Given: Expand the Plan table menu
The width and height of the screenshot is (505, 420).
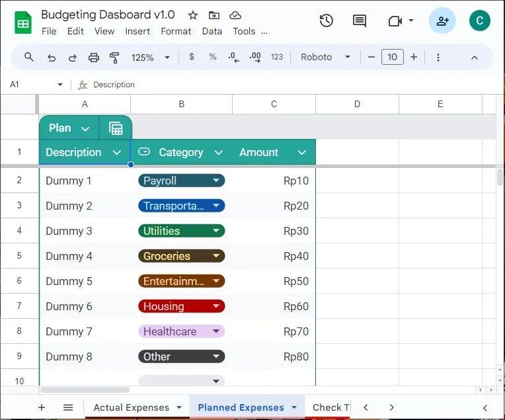Looking at the screenshot, I should click(85, 128).
